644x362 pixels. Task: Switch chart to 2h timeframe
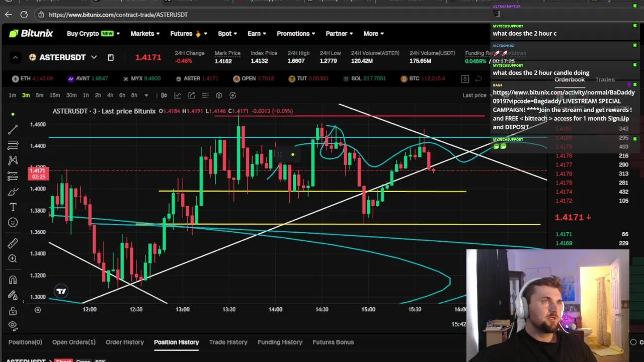pyautogui.click(x=98, y=95)
